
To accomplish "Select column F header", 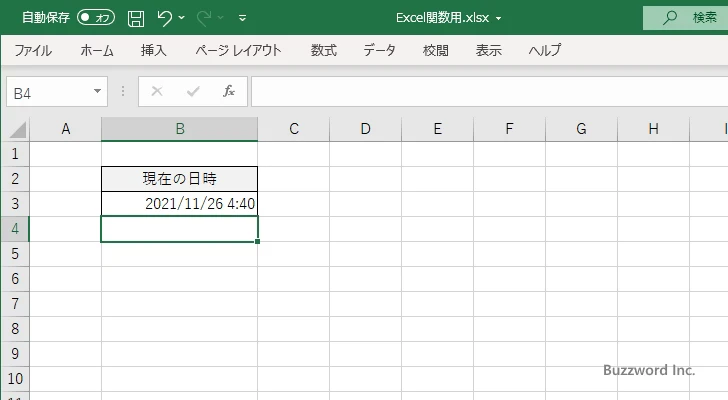I will pos(510,129).
